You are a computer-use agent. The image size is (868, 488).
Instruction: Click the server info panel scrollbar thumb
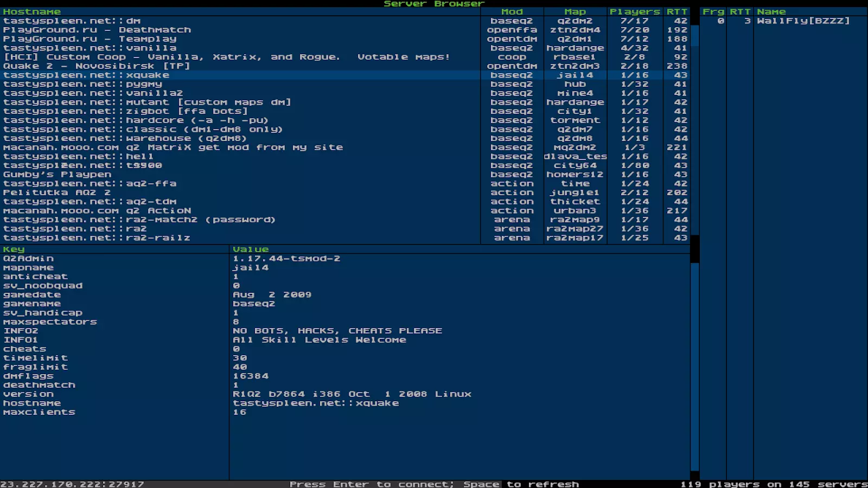coord(694,367)
